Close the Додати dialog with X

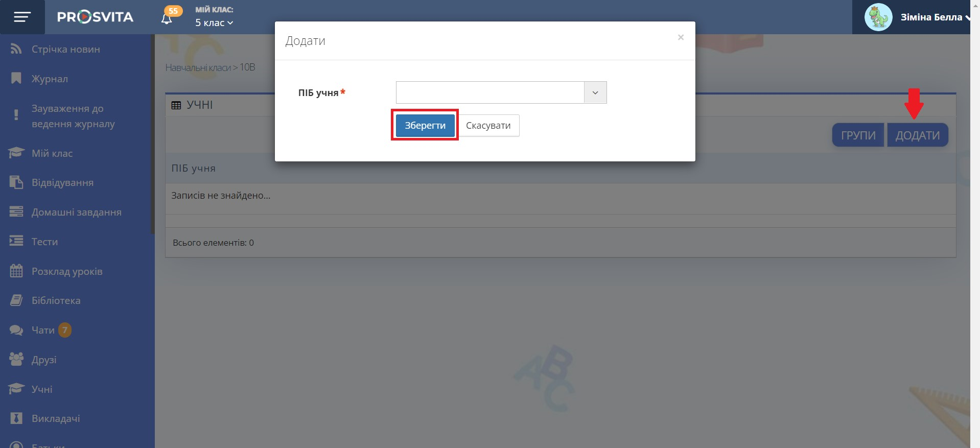[681, 37]
